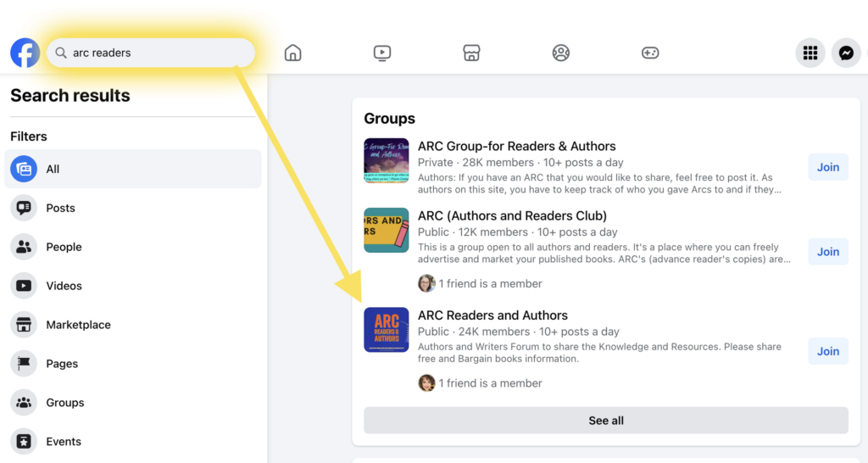Click the 'Filters' heading
The height and width of the screenshot is (463, 868).
click(29, 137)
